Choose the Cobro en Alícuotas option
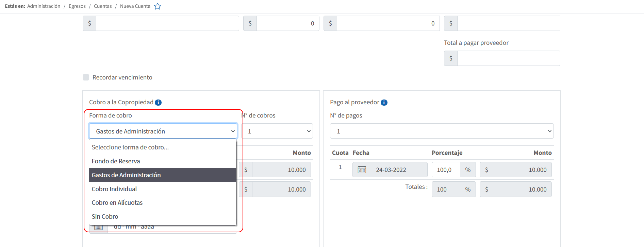This screenshot has width=644, height=252. 163,203
